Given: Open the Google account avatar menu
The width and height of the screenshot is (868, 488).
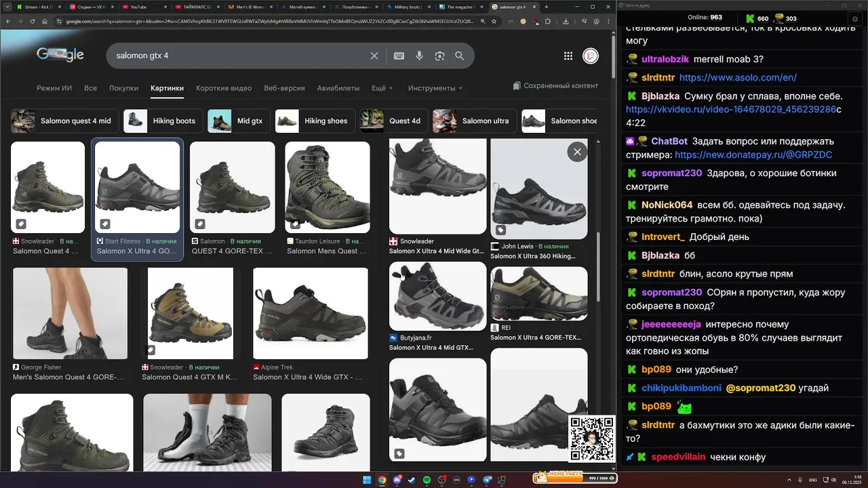Looking at the screenshot, I should (591, 56).
